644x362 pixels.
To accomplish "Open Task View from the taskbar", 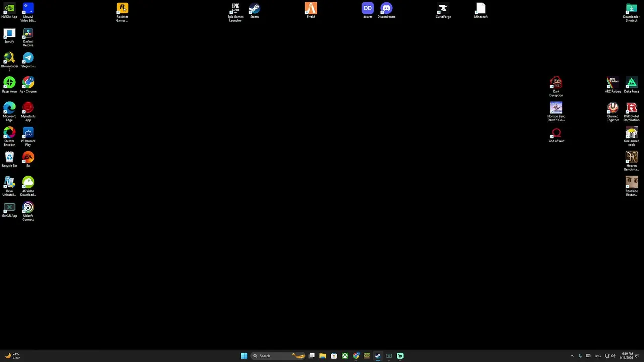I will 312,356.
